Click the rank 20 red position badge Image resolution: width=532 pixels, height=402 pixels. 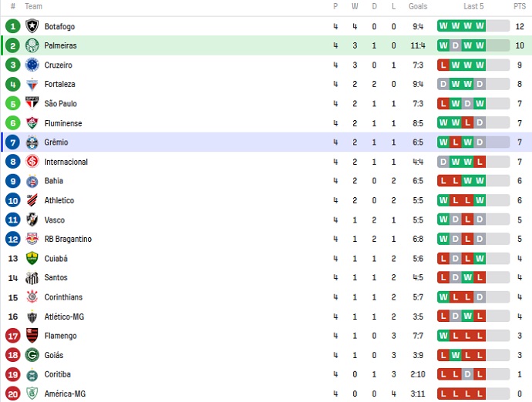coord(12,394)
